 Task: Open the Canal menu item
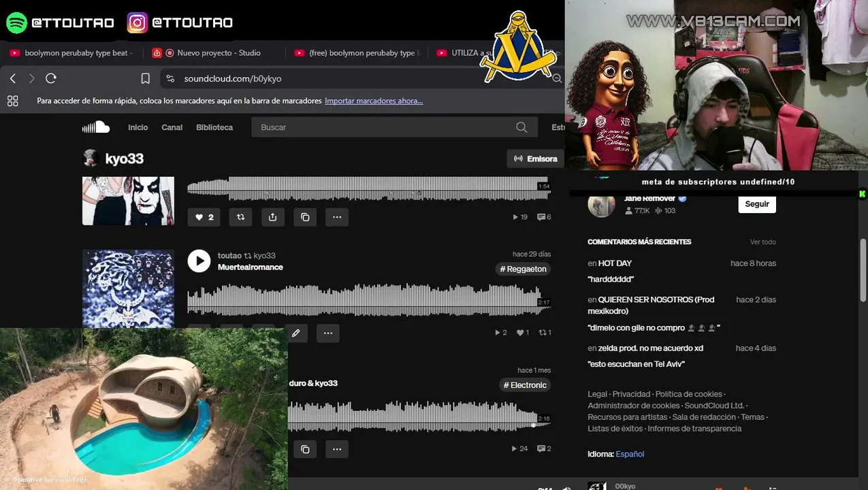point(172,127)
